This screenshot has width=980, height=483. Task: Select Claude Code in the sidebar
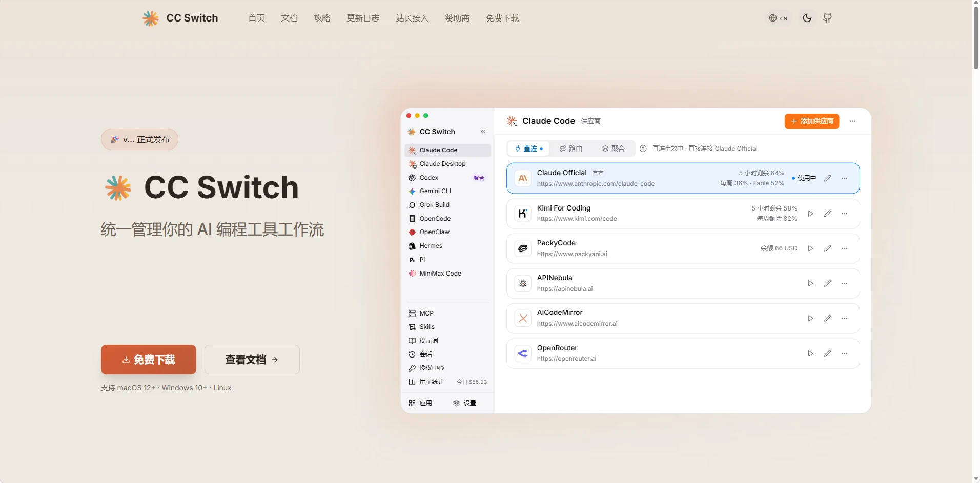pos(447,150)
